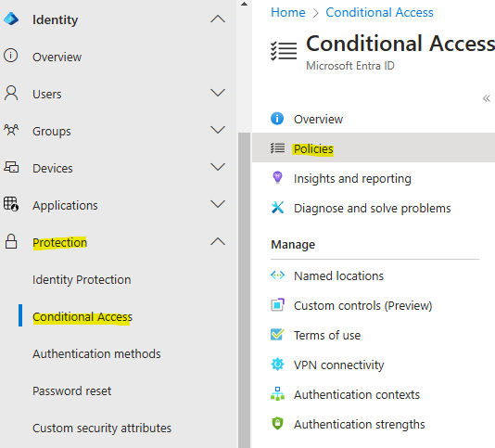Go to Home breadcrumb link

click(288, 13)
